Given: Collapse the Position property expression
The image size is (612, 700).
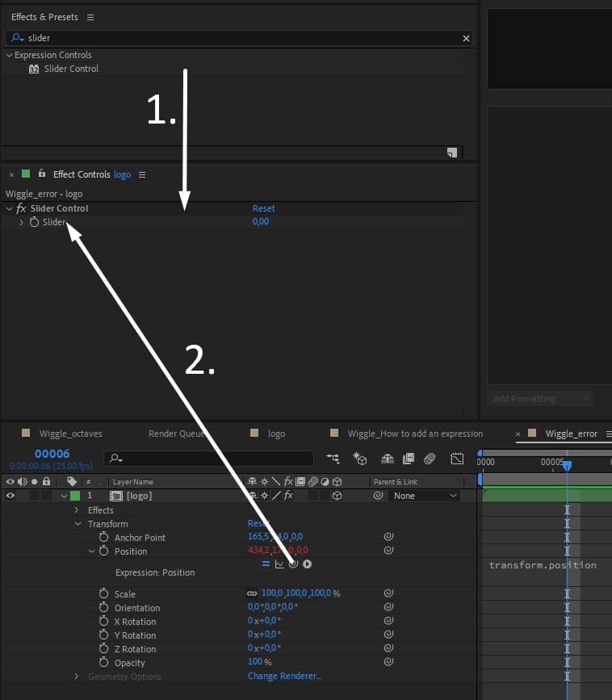Looking at the screenshot, I should pyautogui.click(x=91, y=551).
